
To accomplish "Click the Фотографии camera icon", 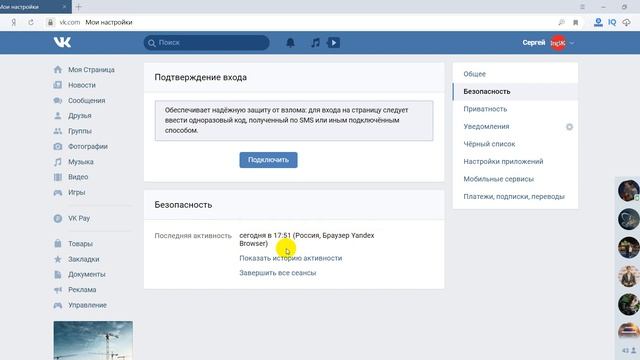I will tap(58, 146).
